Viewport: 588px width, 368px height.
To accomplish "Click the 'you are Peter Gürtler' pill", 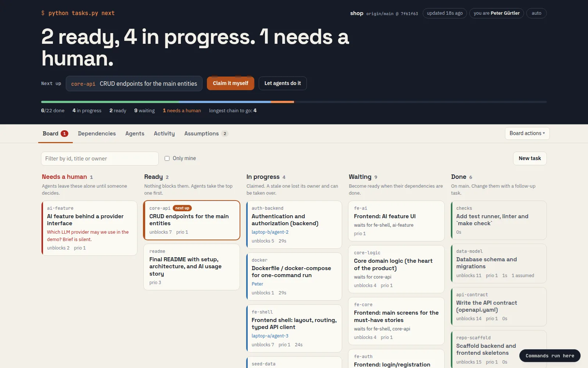I will (x=496, y=13).
